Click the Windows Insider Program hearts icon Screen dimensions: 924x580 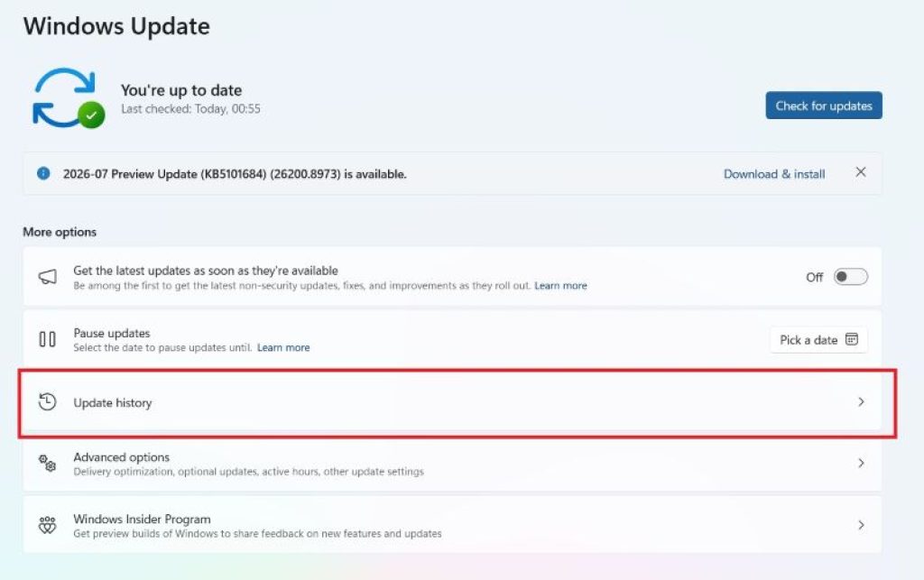point(47,525)
